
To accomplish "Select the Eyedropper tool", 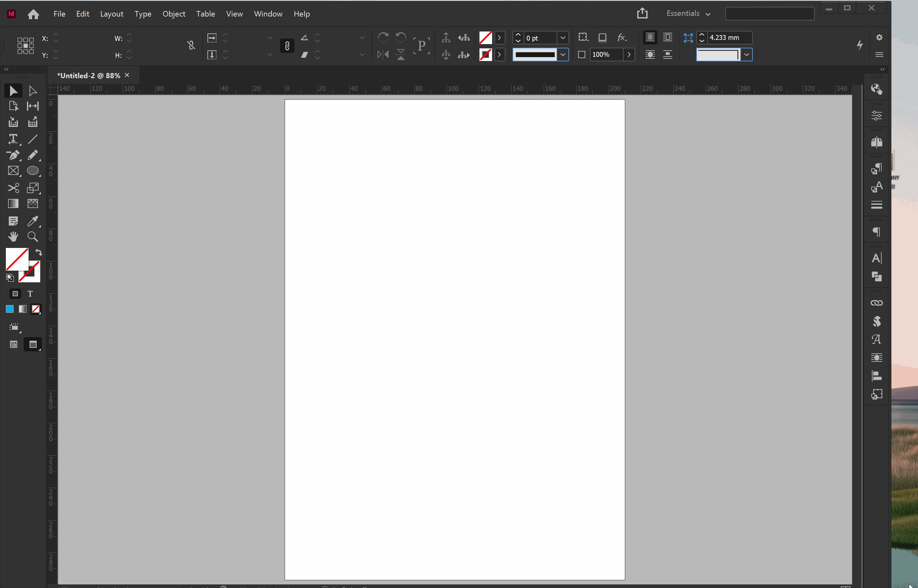I will [32, 221].
